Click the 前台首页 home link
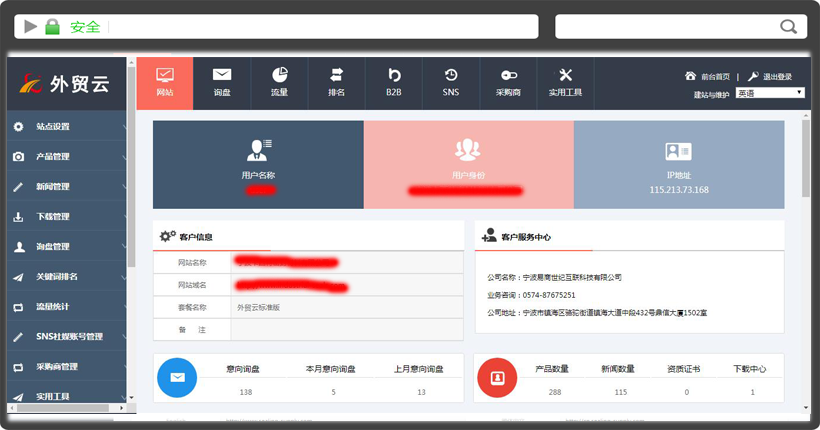Image resolution: width=820 pixels, height=430 pixels. click(708, 76)
